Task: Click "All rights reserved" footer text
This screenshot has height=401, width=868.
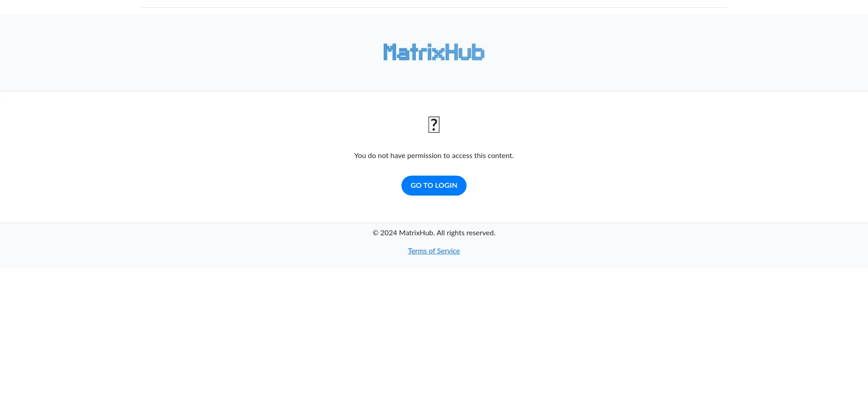Action: pyautogui.click(x=466, y=233)
